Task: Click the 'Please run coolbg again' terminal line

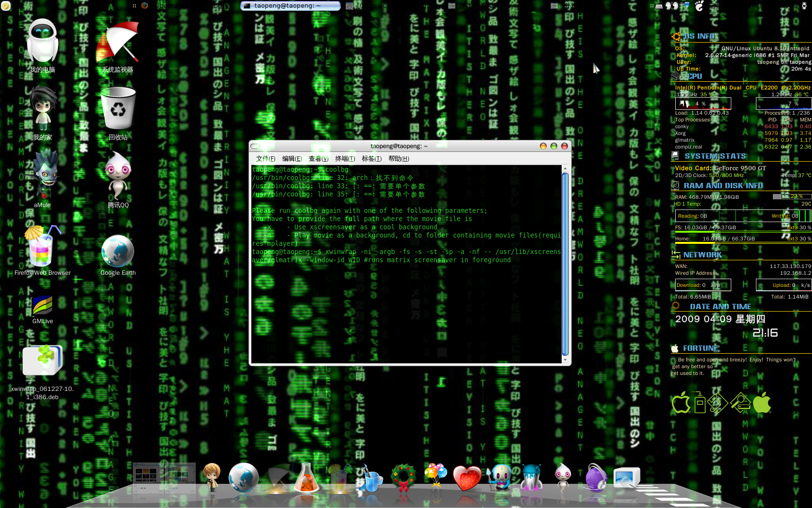Action: 369,211
